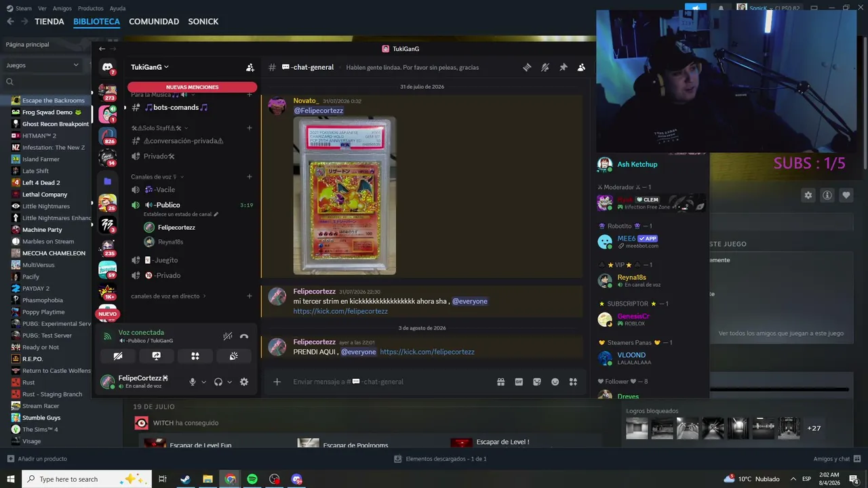The image size is (868, 488).
Task: Open the kick.com link in PRENDI AQUI message
Action: point(427,352)
